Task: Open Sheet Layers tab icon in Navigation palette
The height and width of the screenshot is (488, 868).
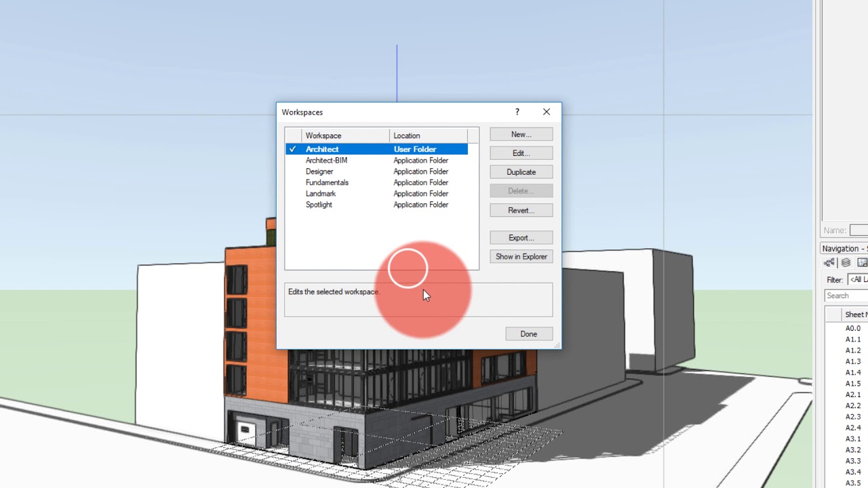Action: click(862, 263)
